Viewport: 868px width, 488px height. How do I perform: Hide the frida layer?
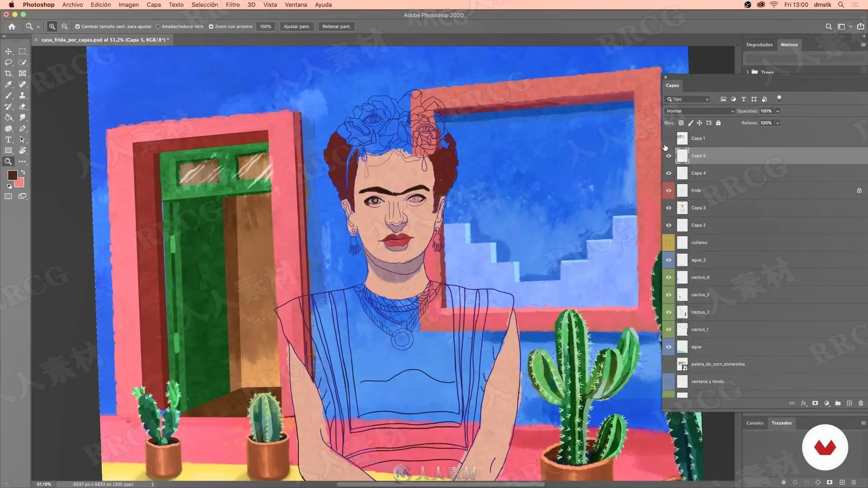pos(669,191)
